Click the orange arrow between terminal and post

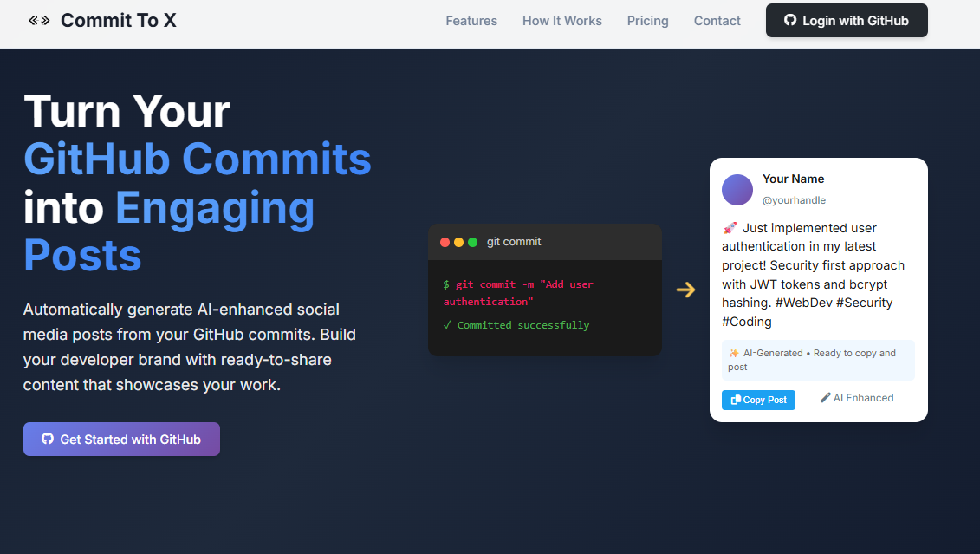click(686, 290)
